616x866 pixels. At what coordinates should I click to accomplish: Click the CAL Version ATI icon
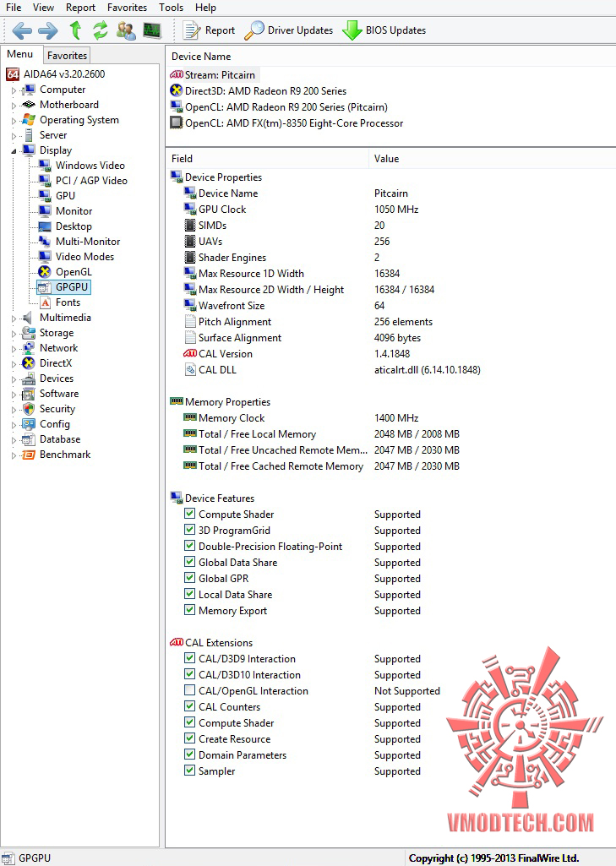(190, 353)
